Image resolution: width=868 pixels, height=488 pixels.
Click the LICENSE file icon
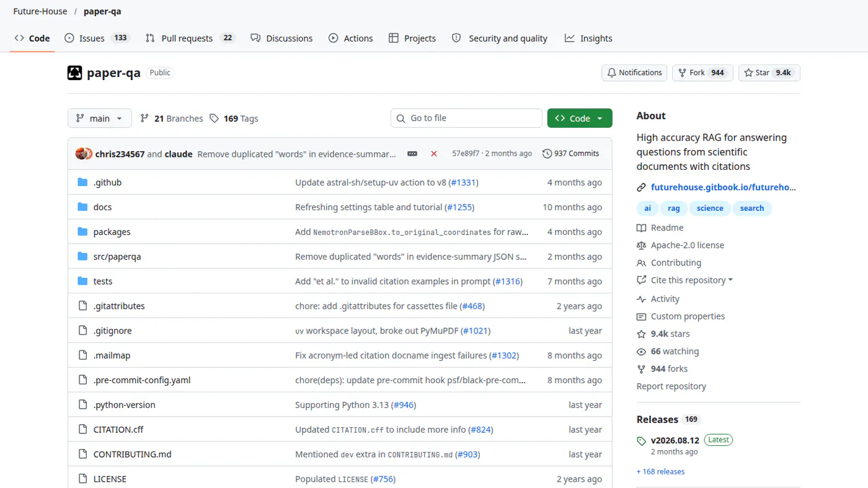click(x=82, y=479)
